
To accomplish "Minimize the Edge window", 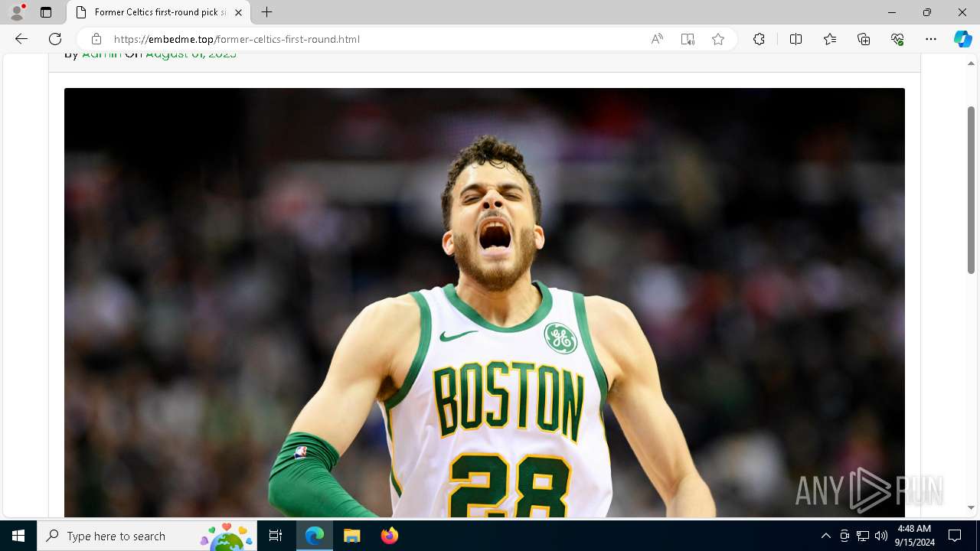I will pos(891,12).
